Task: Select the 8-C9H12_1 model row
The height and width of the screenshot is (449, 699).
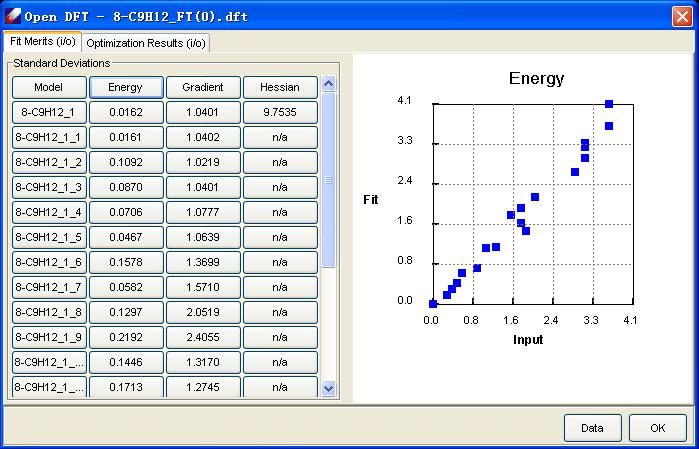Action: pos(48,112)
